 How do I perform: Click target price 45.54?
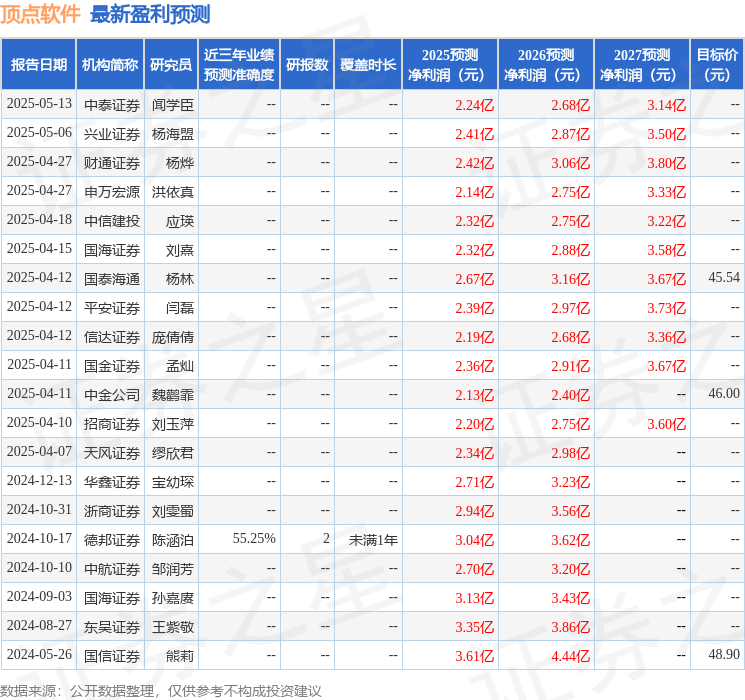(x=724, y=278)
